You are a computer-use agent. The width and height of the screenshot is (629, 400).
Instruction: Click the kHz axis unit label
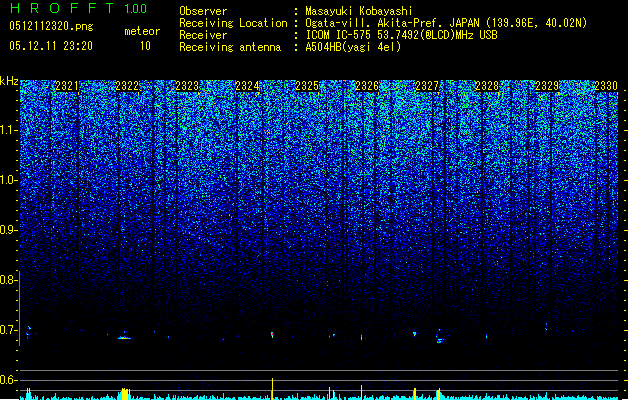[9, 81]
